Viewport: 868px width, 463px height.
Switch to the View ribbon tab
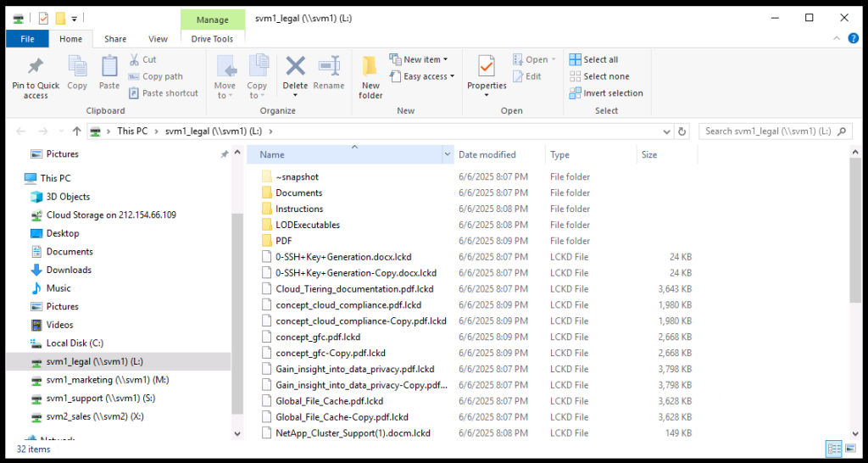pyautogui.click(x=158, y=39)
